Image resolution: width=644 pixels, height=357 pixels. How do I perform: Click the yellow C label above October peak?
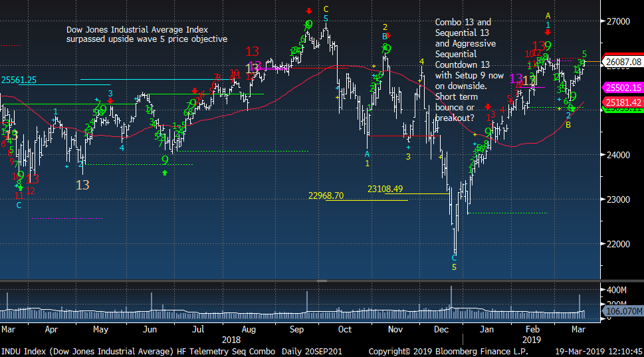pyautogui.click(x=326, y=9)
